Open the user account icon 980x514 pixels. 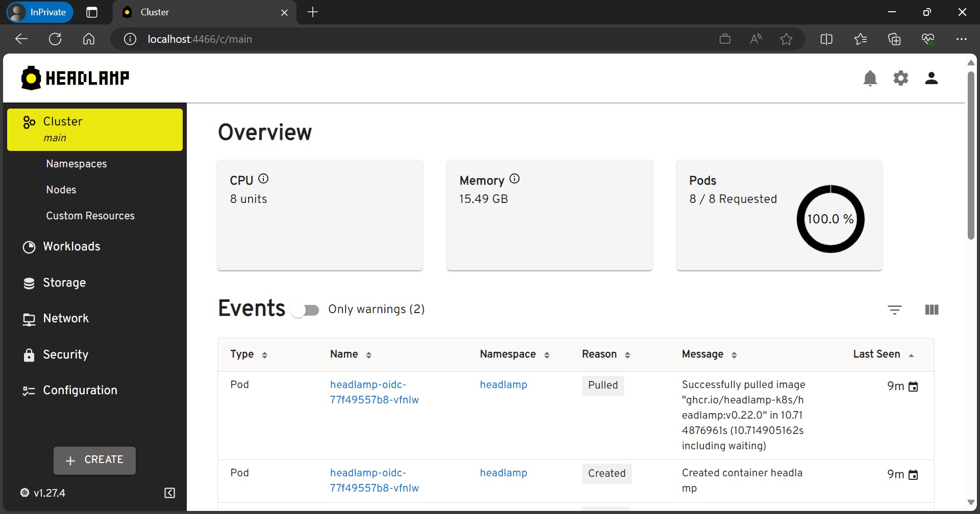click(x=931, y=79)
